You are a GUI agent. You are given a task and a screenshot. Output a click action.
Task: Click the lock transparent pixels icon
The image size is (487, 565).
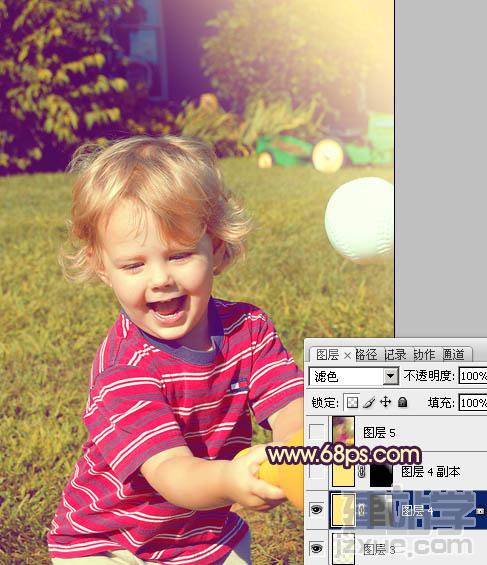tap(352, 402)
